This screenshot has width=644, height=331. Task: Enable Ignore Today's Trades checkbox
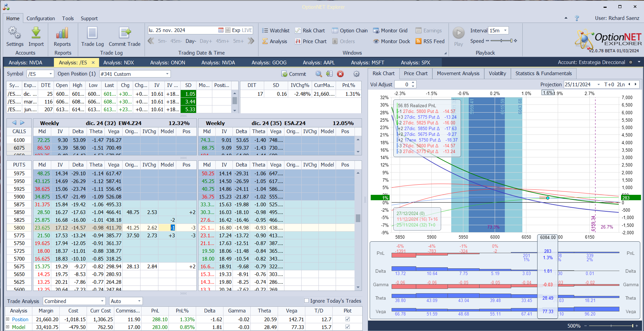[306, 301]
